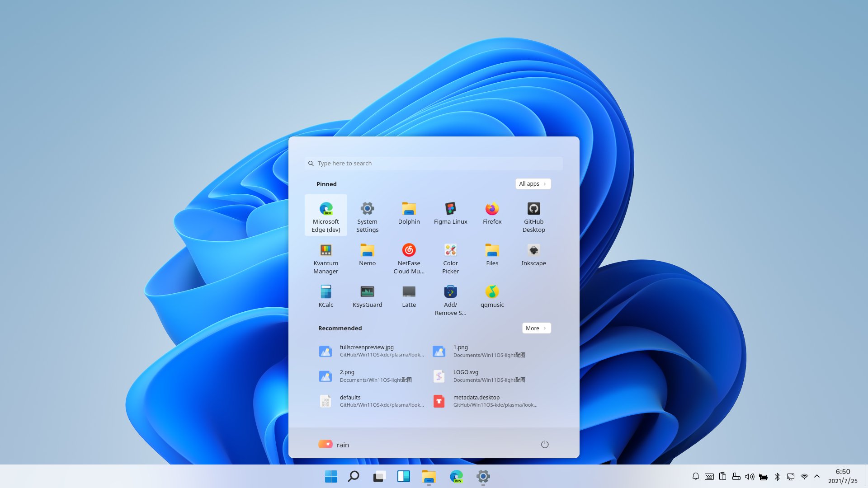The height and width of the screenshot is (488, 868).
Task: Launch Kvantum Manager app
Action: click(x=325, y=257)
